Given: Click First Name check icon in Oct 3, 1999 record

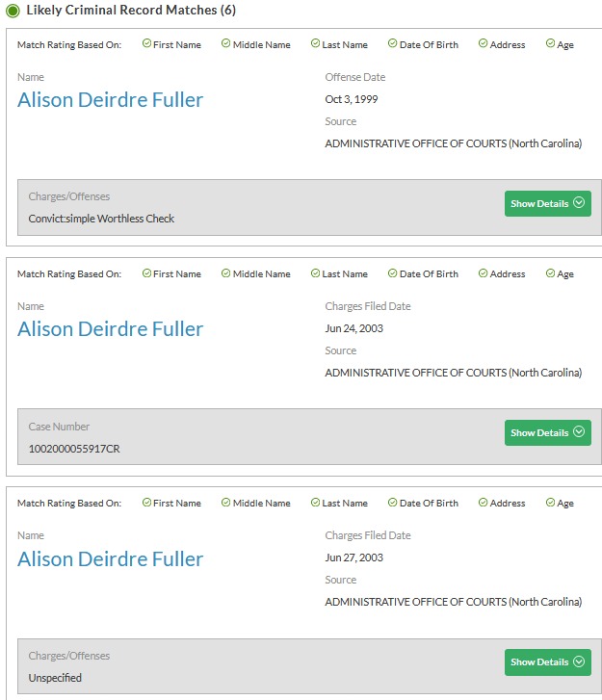Looking at the screenshot, I should coord(146,44).
